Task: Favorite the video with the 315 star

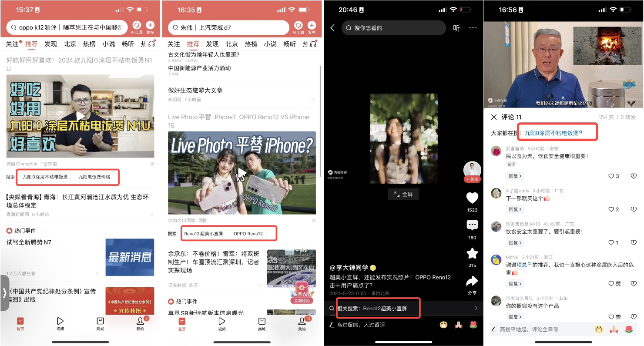Action: (x=472, y=253)
